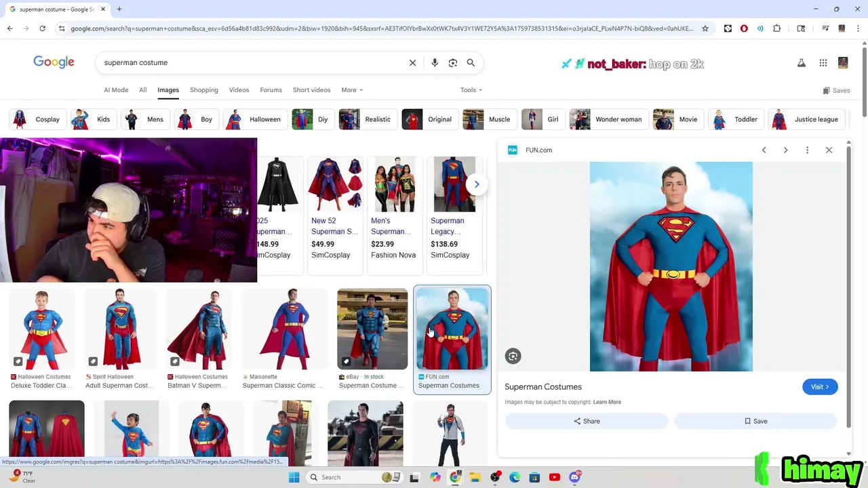This screenshot has width=868, height=488.
Task: Filter by the Justice league chip
Action: [807, 119]
